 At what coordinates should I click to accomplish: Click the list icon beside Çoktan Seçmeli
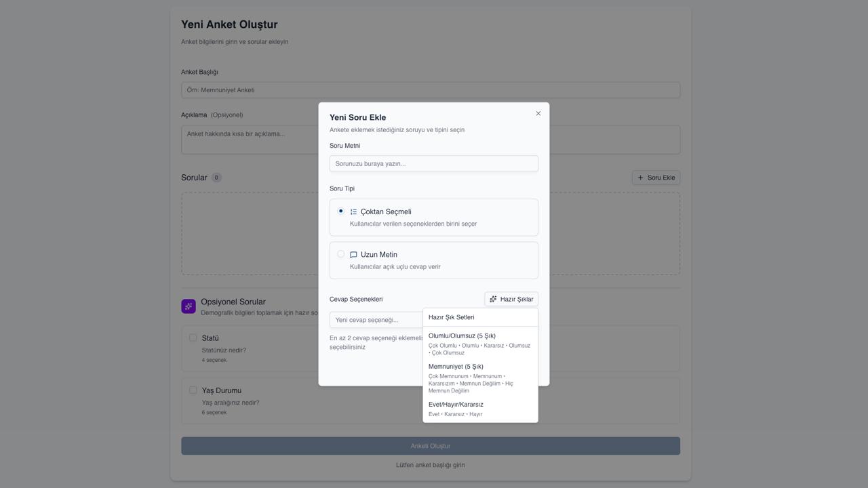tap(353, 212)
